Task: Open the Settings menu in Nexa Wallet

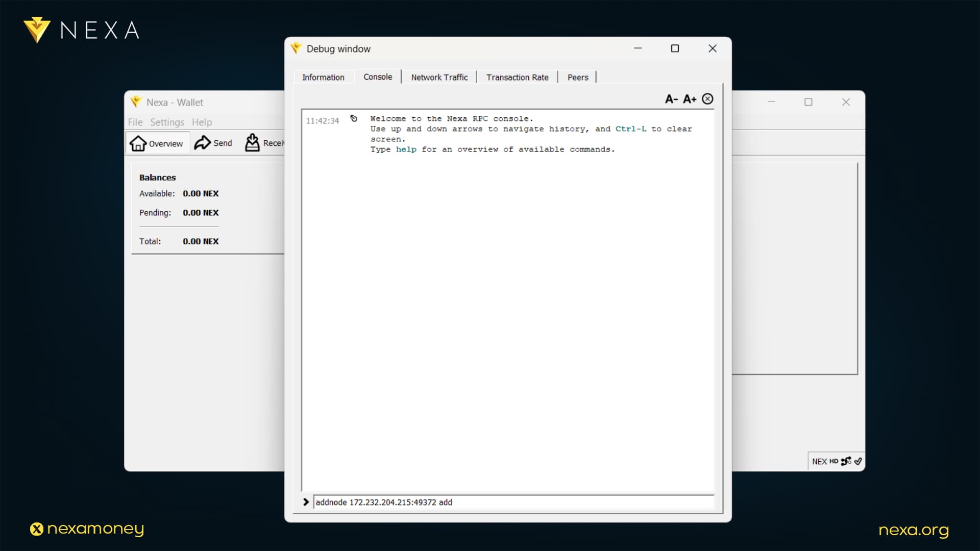Action: click(x=167, y=122)
